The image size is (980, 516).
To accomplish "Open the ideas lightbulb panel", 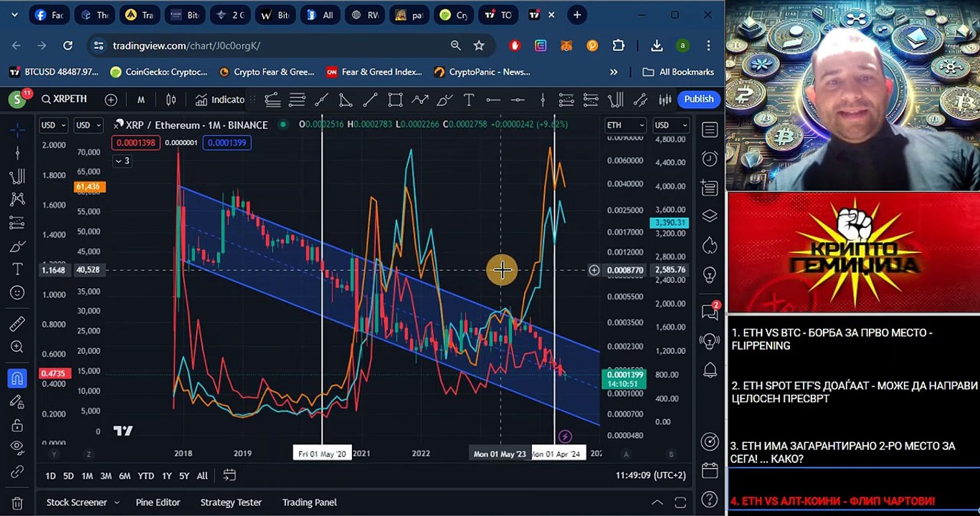I will [x=710, y=275].
